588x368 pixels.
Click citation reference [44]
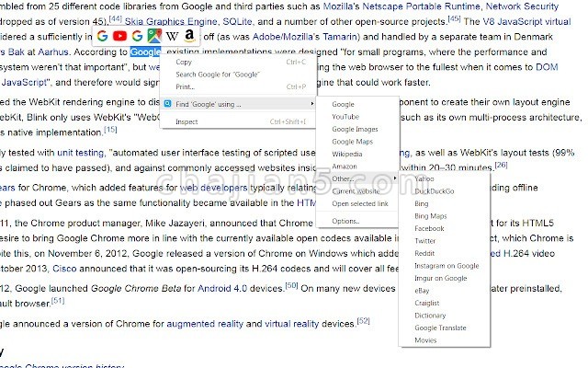[x=115, y=18]
